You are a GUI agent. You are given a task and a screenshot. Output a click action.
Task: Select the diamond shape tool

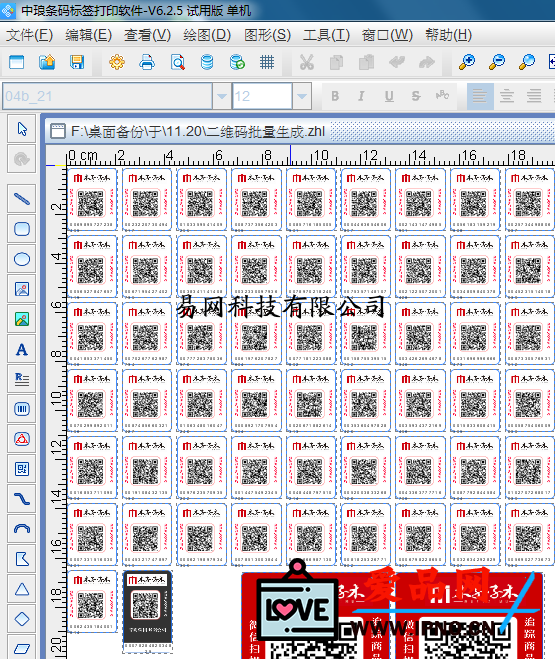click(22, 619)
